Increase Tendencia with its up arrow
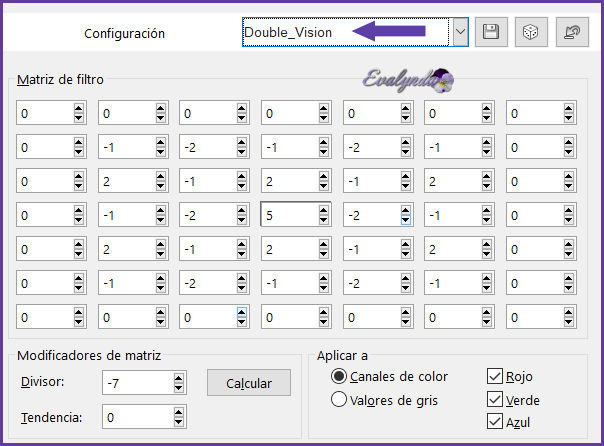This screenshot has height=446, width=604. 178,412
